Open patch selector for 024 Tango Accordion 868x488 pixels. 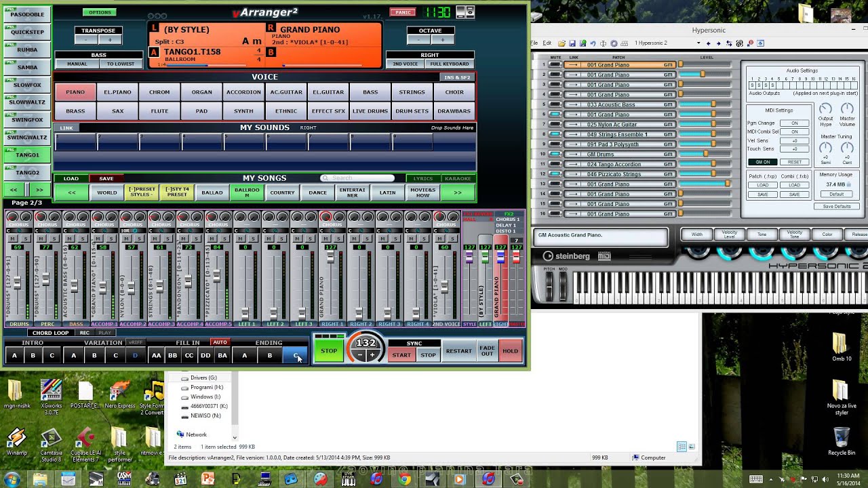pos(619,164)
